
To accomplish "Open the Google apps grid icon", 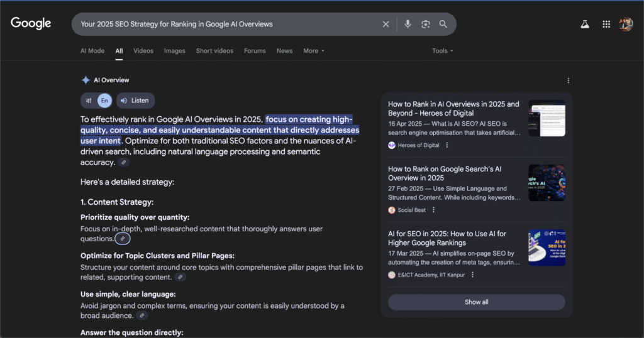I will coord(606,25).
